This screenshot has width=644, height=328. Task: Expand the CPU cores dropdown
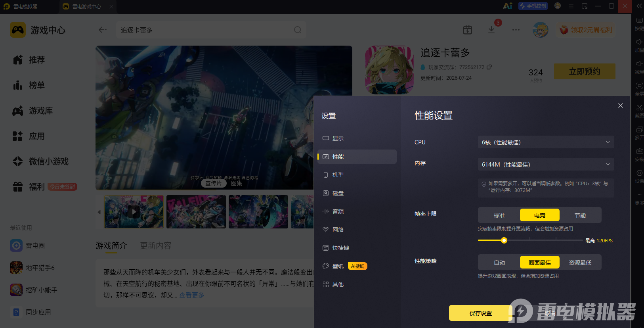(x=546, y=142)
